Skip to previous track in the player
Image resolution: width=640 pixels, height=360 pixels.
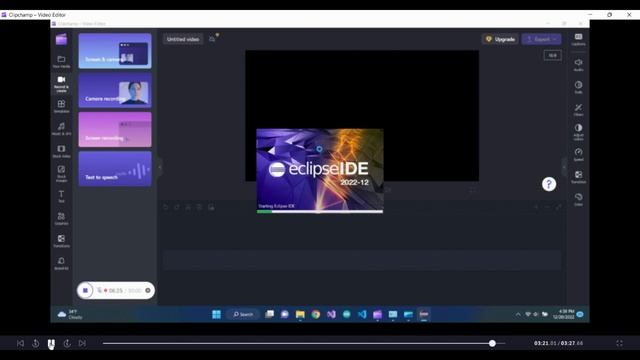[20, 343]
